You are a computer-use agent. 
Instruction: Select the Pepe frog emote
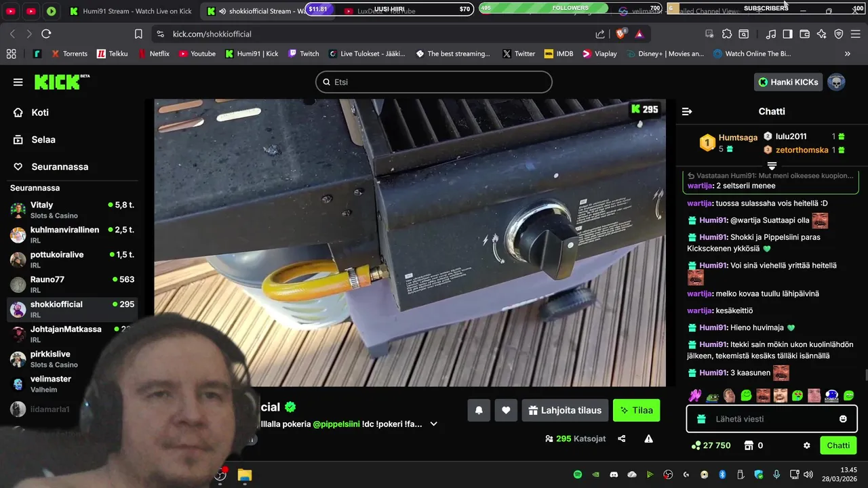pyautogui.click(x=712, y=395)
